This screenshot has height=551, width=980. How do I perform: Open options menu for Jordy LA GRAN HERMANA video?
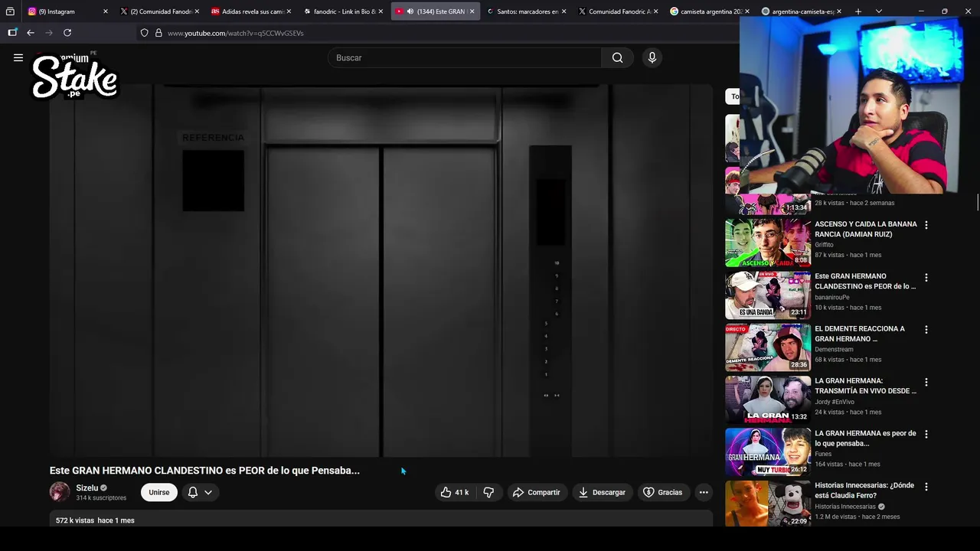[926, 382]
